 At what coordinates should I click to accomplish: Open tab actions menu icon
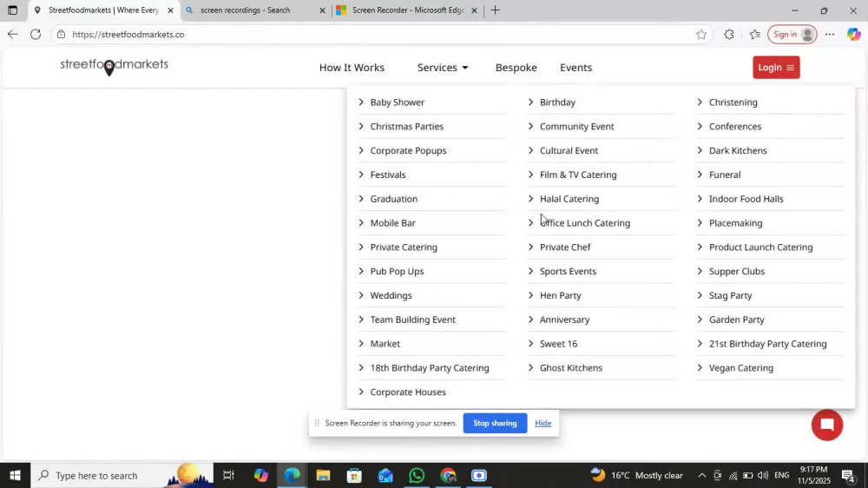point(12,10)
